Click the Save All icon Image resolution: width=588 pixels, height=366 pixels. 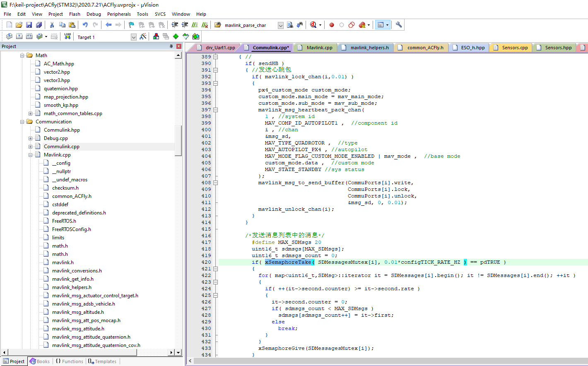click(x=39, y=25)
